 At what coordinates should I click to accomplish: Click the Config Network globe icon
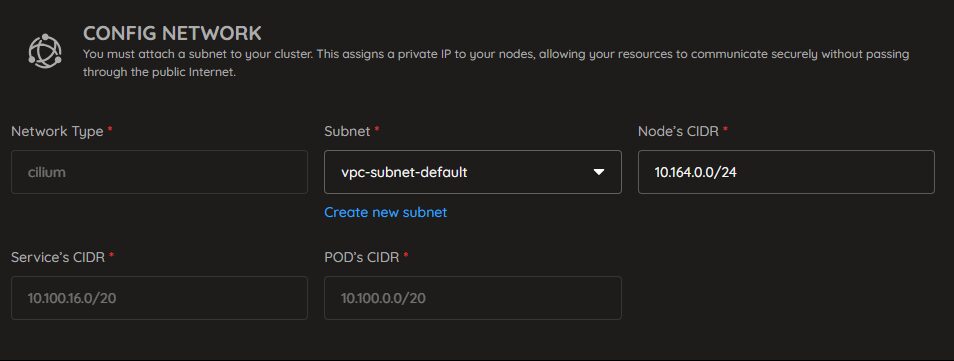[x=45, y=51]
